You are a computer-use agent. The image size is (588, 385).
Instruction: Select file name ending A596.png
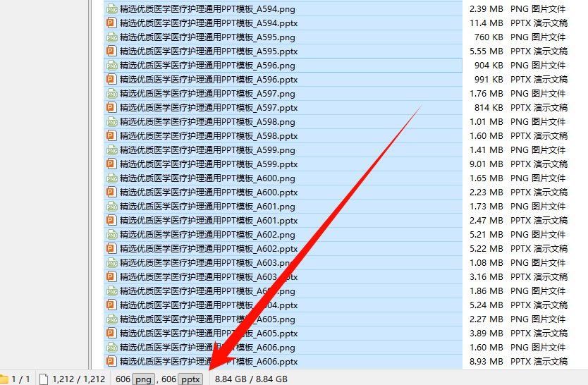click(207, 66)
